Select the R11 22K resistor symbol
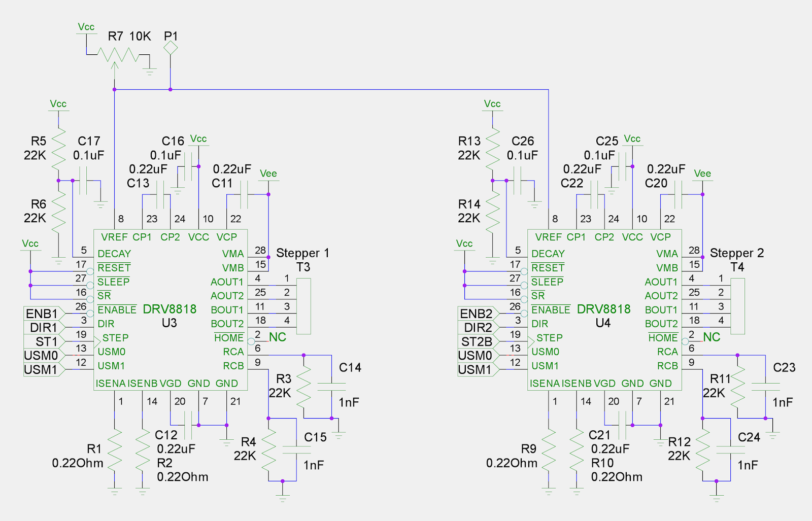 click(737, 387)
